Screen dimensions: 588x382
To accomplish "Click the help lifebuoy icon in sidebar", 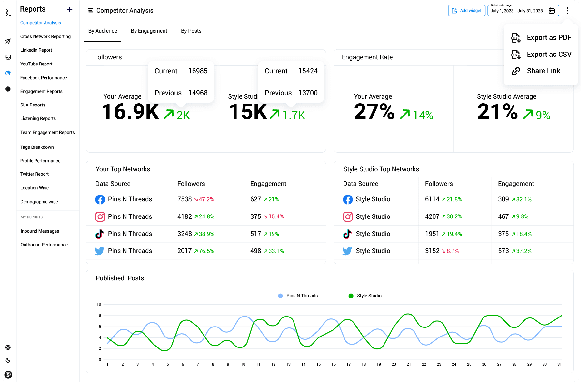I will click(8, 347).
